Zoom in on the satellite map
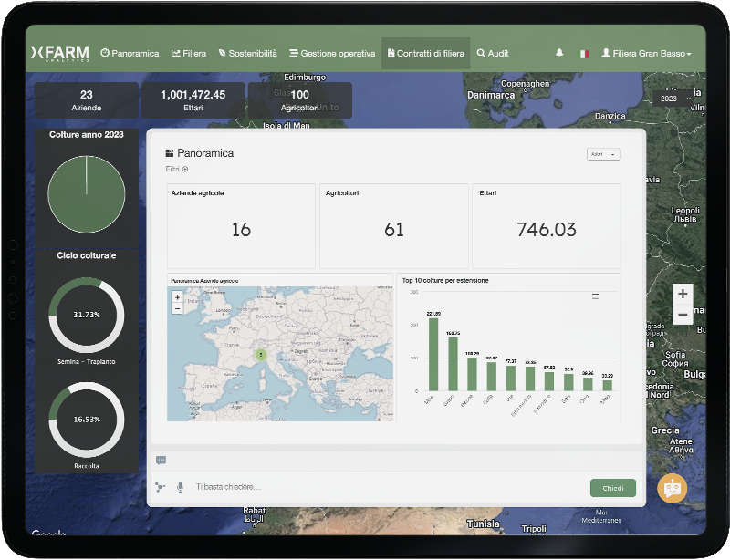Image resolution: width=730 pixels, height=560 pixels. point(683,294)
